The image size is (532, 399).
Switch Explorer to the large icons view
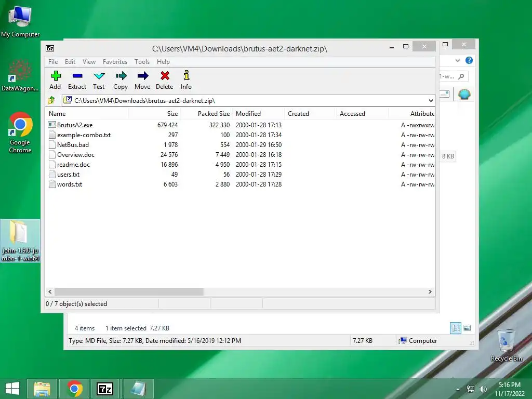(x=467, y=328)
